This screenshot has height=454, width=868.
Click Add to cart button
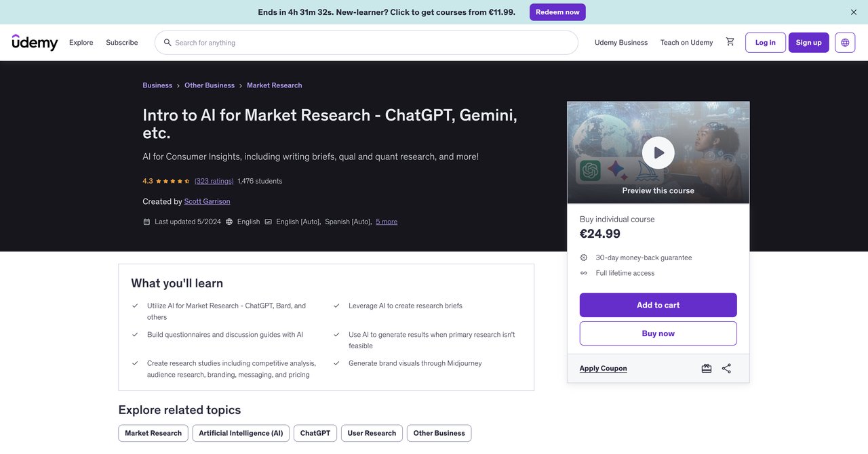coord(658,305)
